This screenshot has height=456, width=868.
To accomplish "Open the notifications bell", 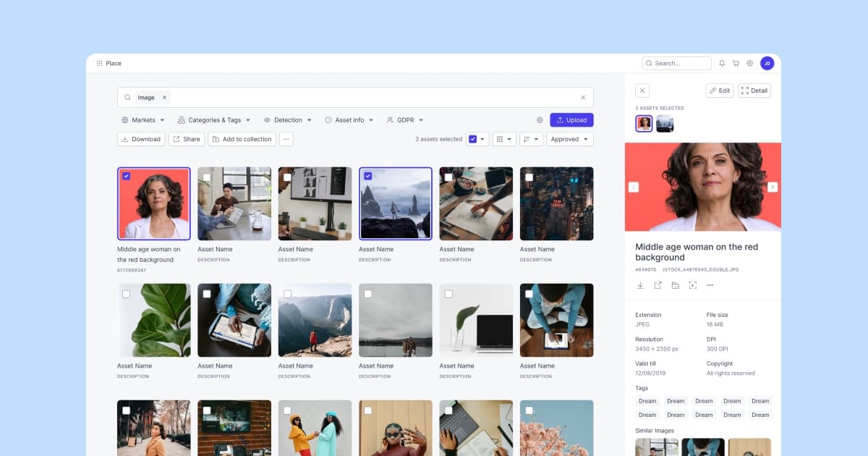I will (722, 63).
